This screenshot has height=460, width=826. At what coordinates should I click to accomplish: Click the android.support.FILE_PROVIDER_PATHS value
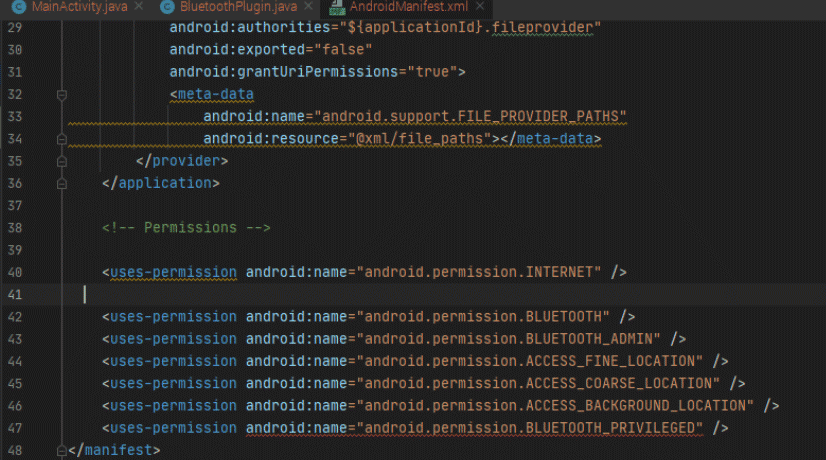tap(470, 116)
